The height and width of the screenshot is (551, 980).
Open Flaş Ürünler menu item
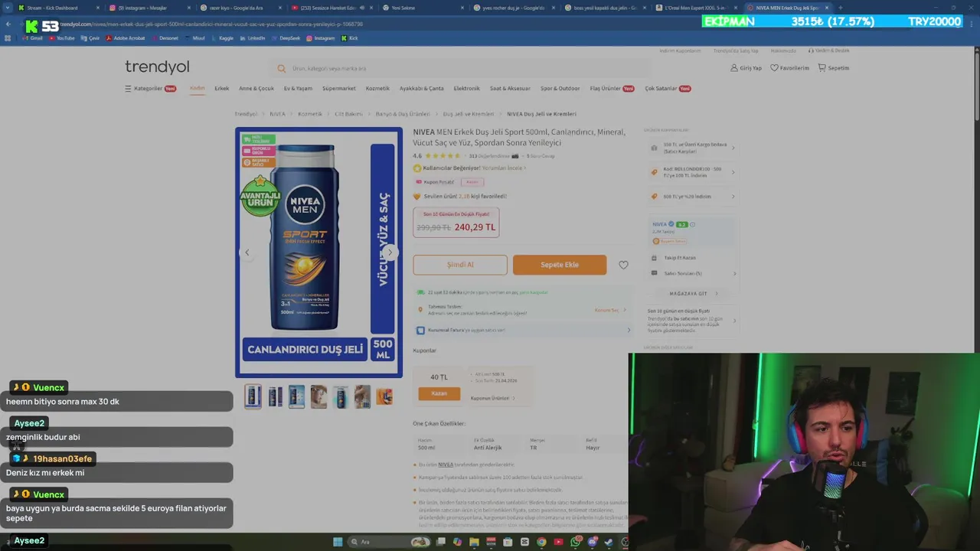[x=612, y=89]
